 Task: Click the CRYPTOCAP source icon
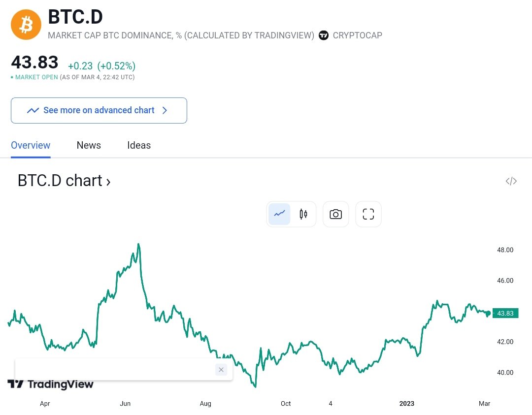point(324,35)
